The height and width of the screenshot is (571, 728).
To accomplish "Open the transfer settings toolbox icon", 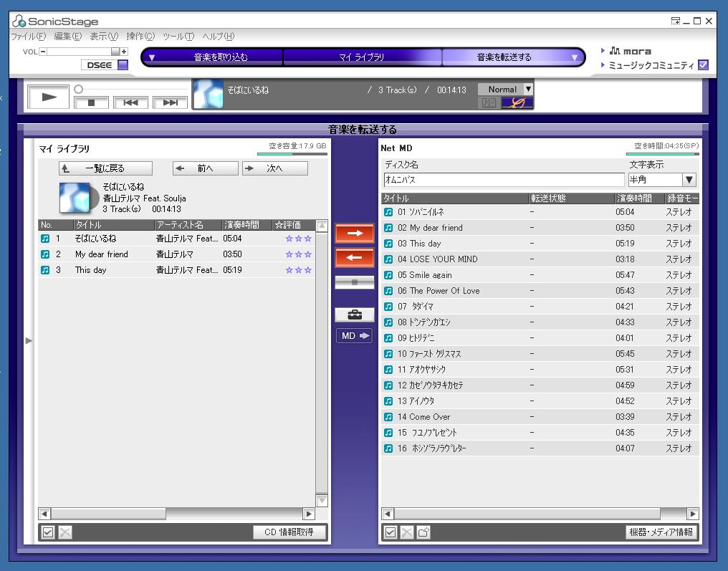I will 354,315.
